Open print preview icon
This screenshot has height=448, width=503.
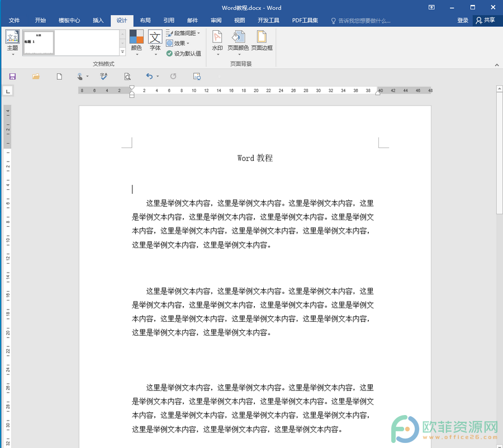tap(127, 77)
